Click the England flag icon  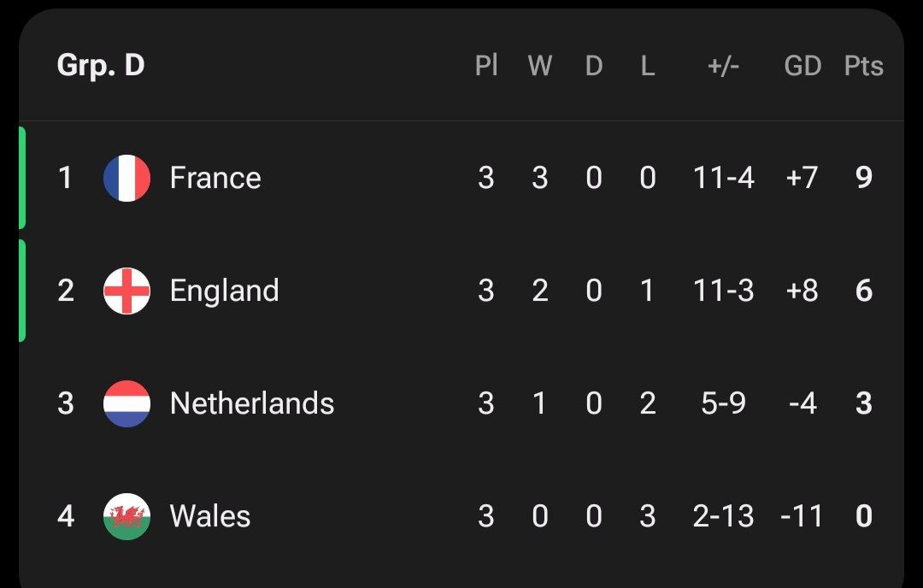(x=126, y=291)
